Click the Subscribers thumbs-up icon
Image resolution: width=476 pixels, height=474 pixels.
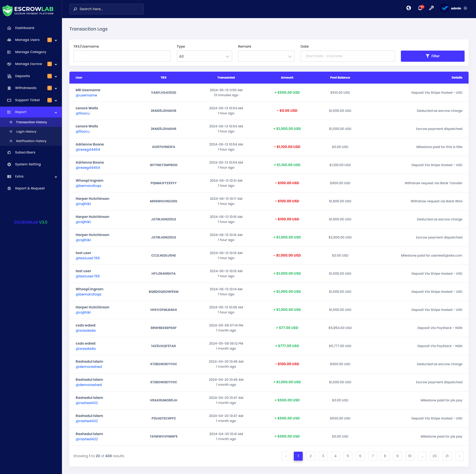pos(9,152)
